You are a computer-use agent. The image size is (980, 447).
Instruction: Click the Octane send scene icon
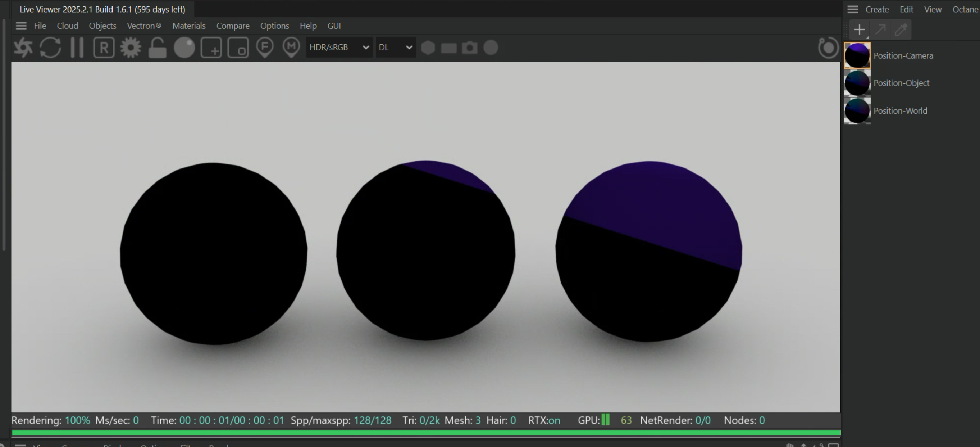23,48
